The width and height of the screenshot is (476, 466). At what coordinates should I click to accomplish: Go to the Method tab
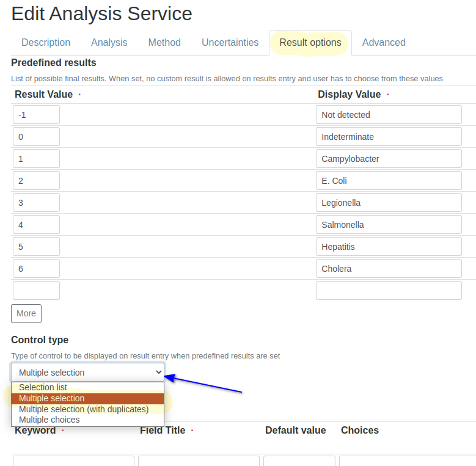point(164,43)
